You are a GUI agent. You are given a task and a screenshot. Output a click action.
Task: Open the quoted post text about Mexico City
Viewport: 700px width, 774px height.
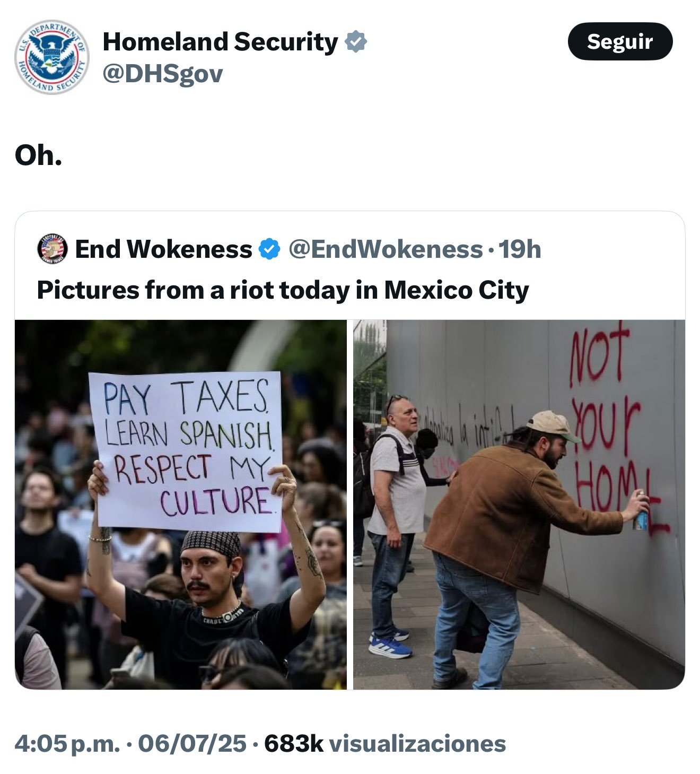[x=283, y=290]
